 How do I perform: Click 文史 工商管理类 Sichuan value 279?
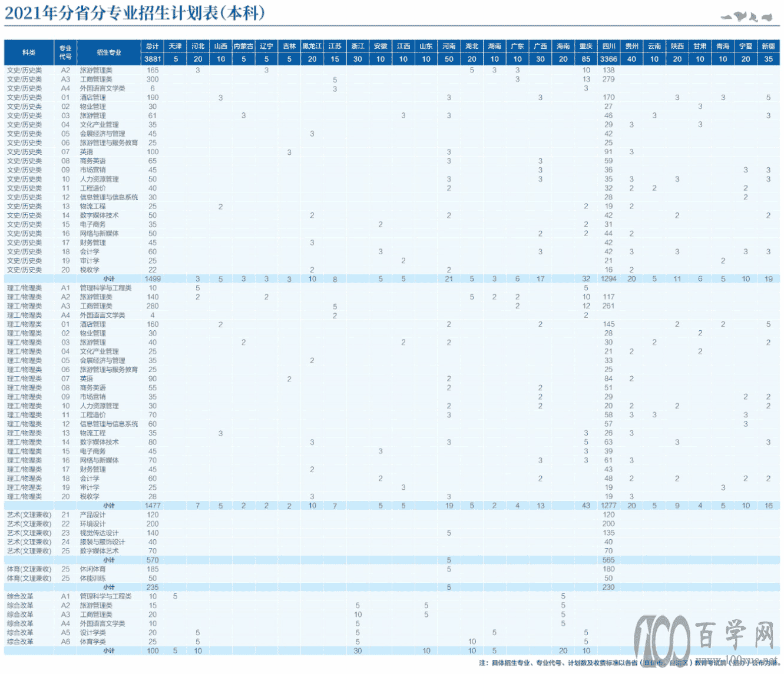click(608, 79)
